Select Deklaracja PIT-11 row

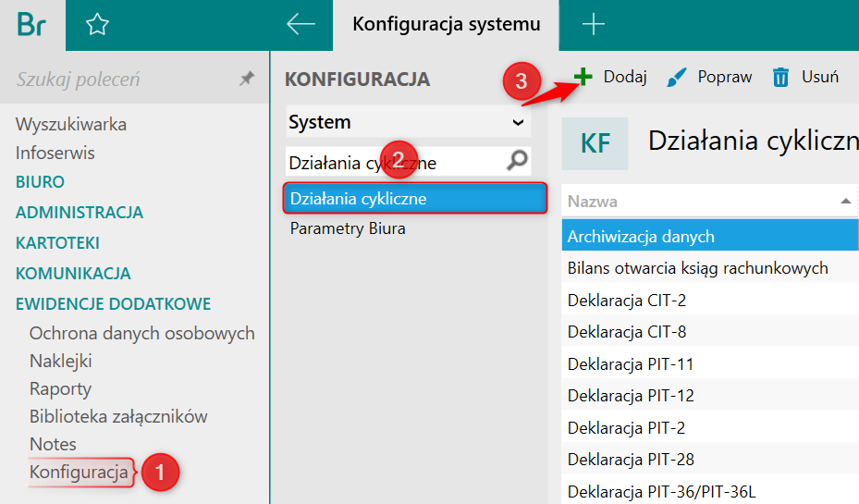click(x=710, y=363)
